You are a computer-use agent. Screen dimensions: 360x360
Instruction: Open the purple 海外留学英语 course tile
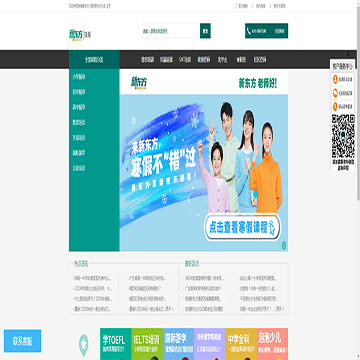(x=210, y=344)
